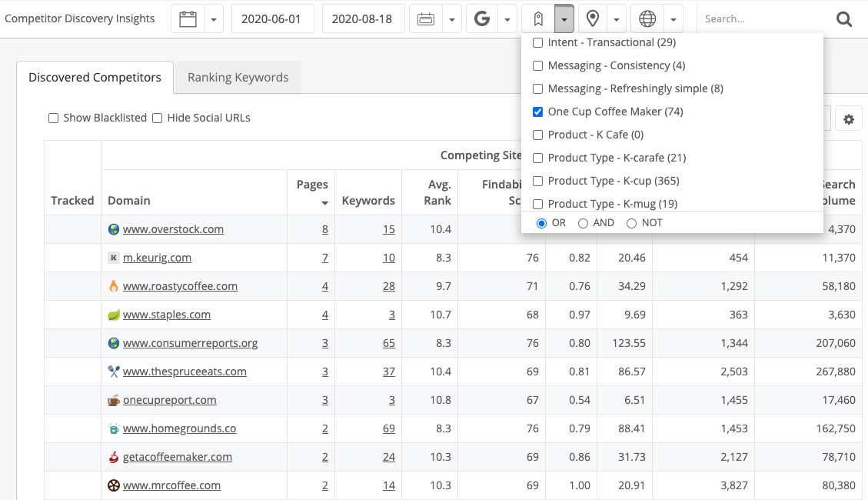Click the device type icon
Image resolution: width=868 pixels, height=500 pixels.
[425, 19]
